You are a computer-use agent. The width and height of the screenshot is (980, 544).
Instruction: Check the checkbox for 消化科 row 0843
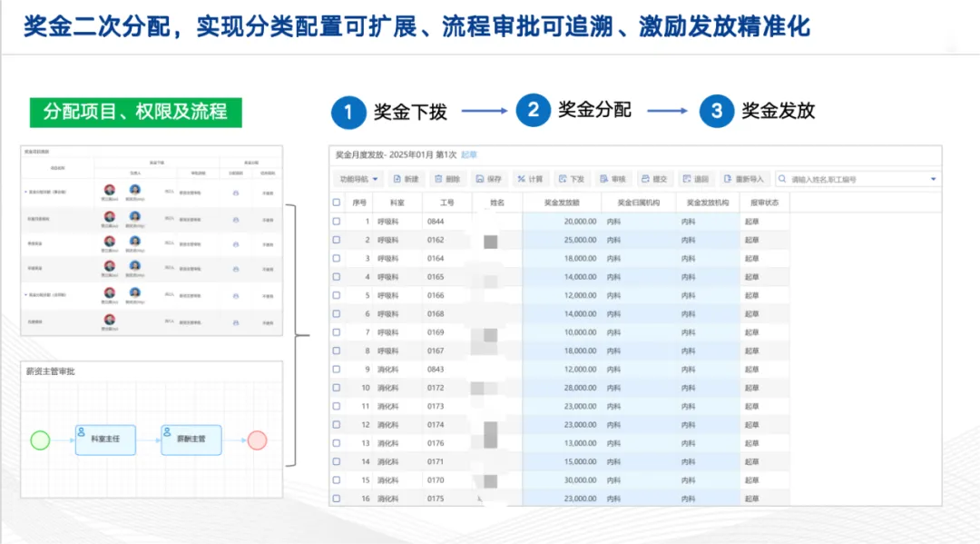pos(336,370)
